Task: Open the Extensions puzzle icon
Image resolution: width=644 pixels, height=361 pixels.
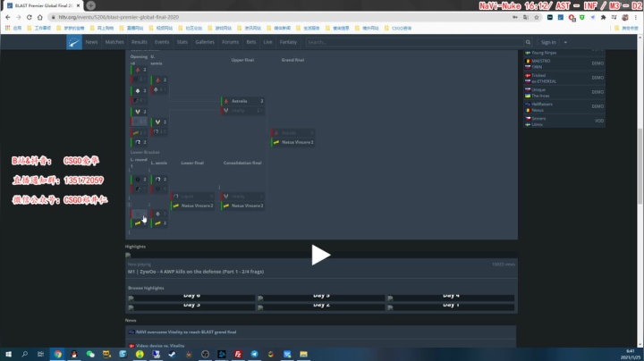Action: (x=604, y=17)
